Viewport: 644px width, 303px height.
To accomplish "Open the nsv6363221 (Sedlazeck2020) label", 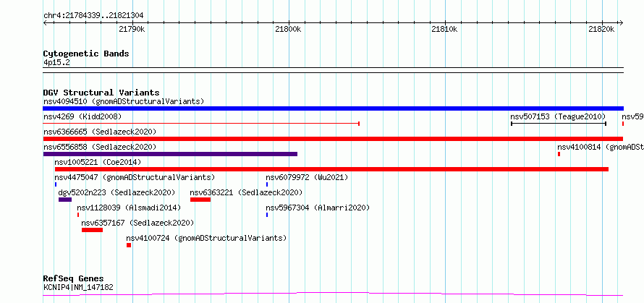I will (246, 192).
